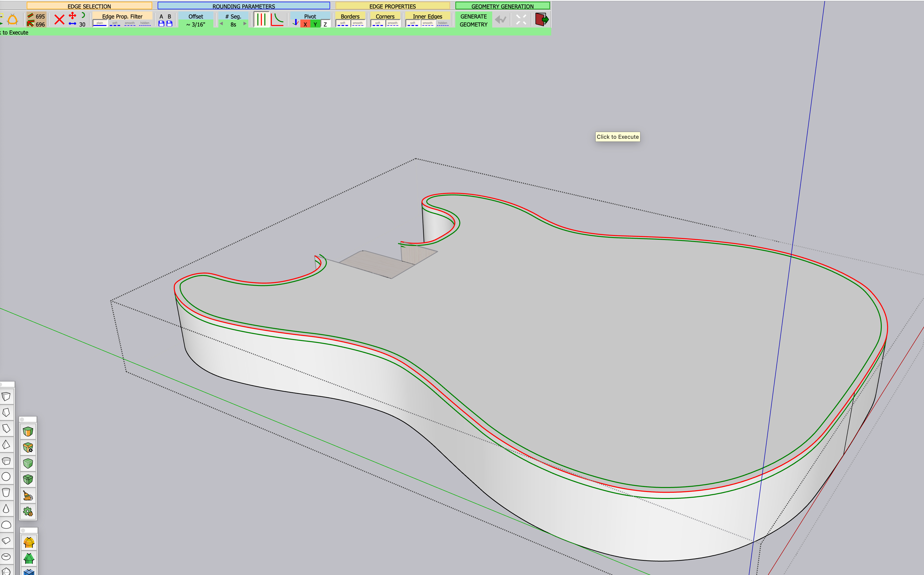The image size is (924, 575).
Task: Decrease the segment count with left arrow
Action: point(221,23)
